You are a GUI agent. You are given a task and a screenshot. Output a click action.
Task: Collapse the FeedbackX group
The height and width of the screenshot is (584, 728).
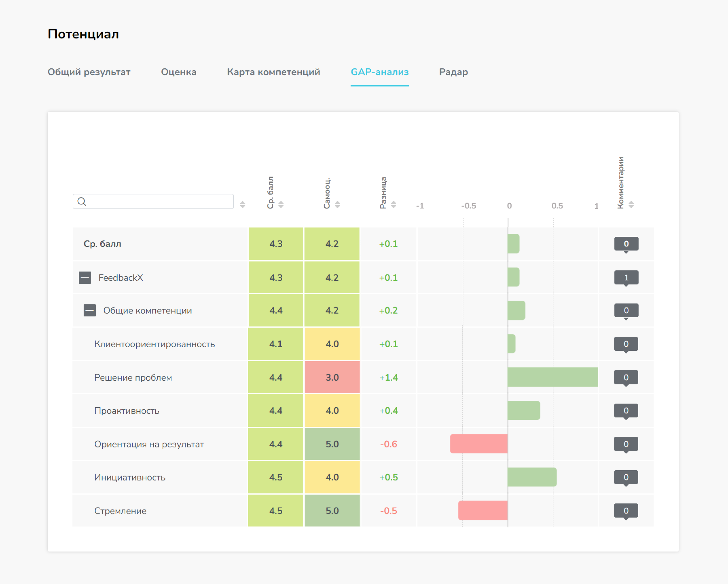click(85, 278)
